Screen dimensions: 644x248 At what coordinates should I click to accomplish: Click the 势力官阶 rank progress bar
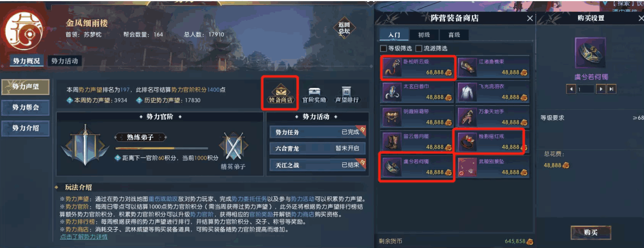point(162,148)
